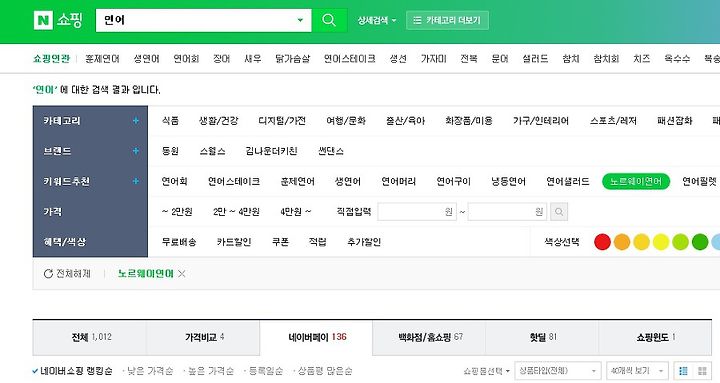Select related keyword 장어
Screen dimensions: 720x383
[221, 59]
